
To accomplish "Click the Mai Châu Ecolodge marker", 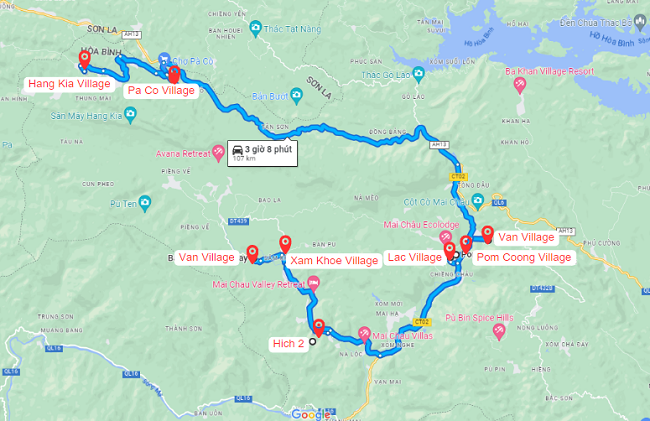I will click(x=446, y=237).
